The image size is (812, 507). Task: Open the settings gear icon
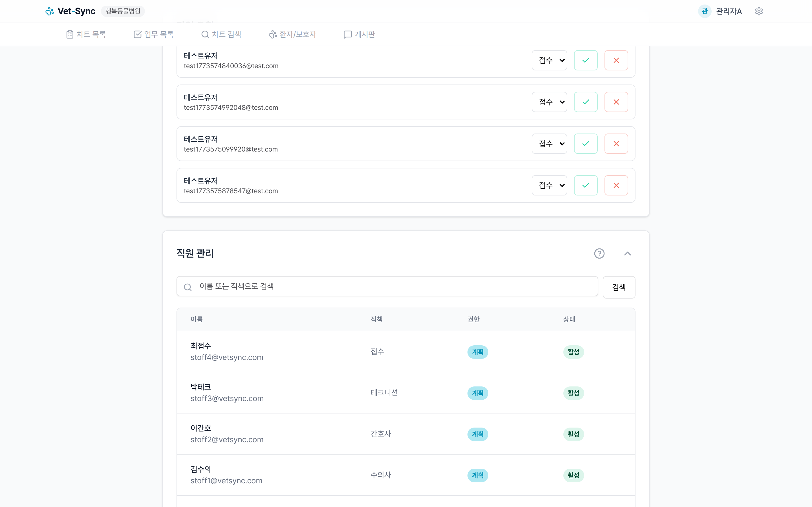[x=759, y=11]
